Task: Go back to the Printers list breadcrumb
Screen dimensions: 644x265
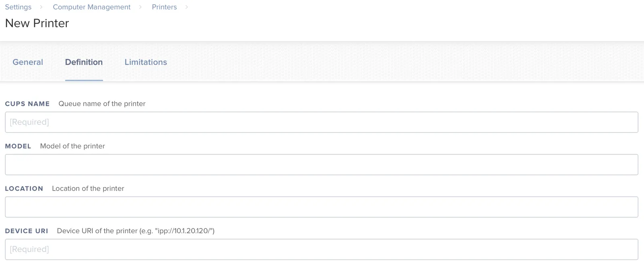Action: [x=164, y=7]
